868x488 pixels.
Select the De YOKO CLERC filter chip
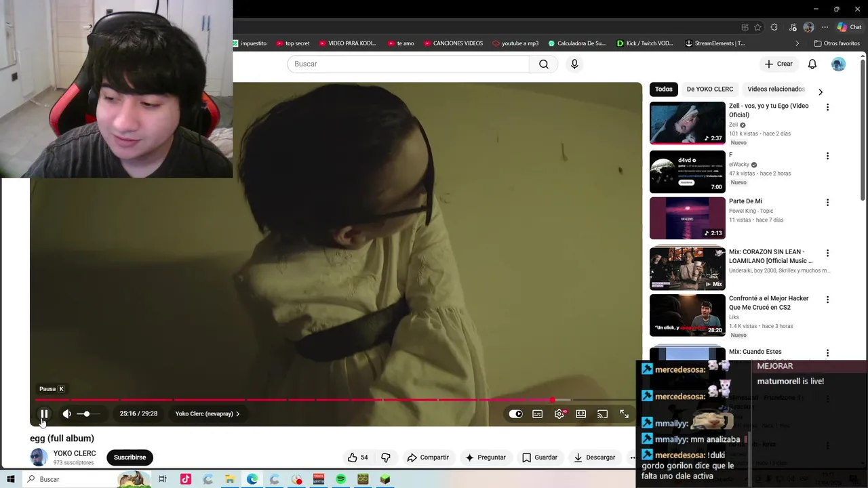coord(710,89)
